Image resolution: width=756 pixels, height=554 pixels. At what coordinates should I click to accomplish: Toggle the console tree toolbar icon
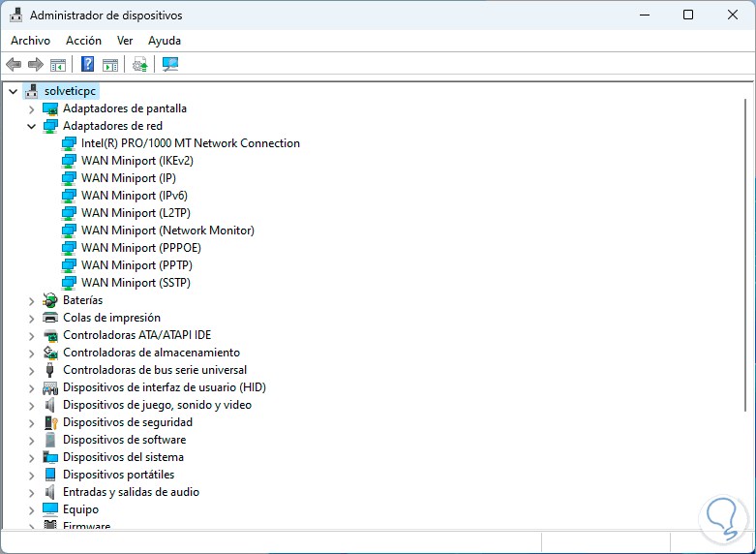point(58,64)
